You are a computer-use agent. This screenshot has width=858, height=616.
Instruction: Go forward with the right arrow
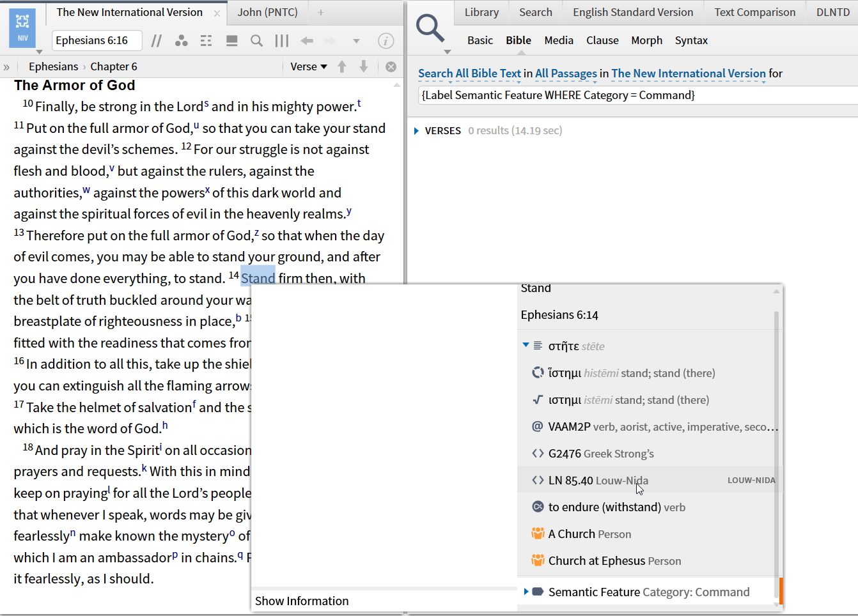(330, 41)
